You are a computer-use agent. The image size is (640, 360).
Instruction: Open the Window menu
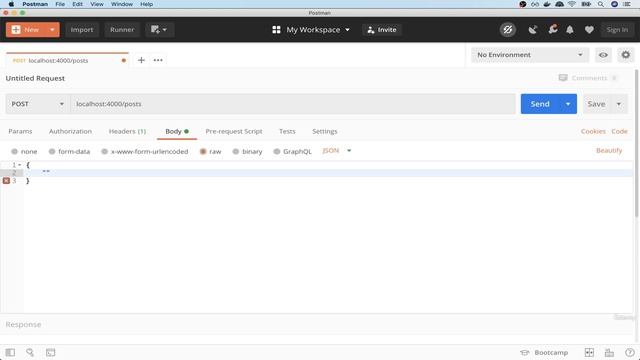pyautogui.click(x=122, y=4)
